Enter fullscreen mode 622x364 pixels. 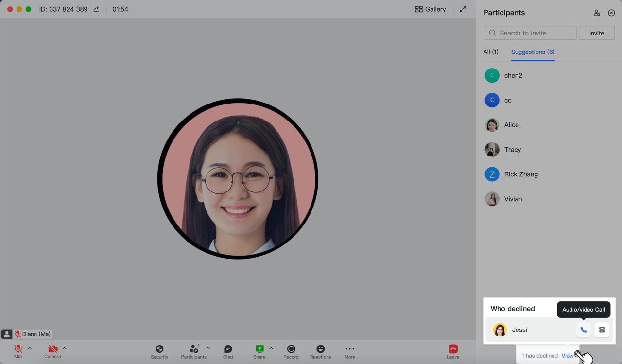pos(462,9)
